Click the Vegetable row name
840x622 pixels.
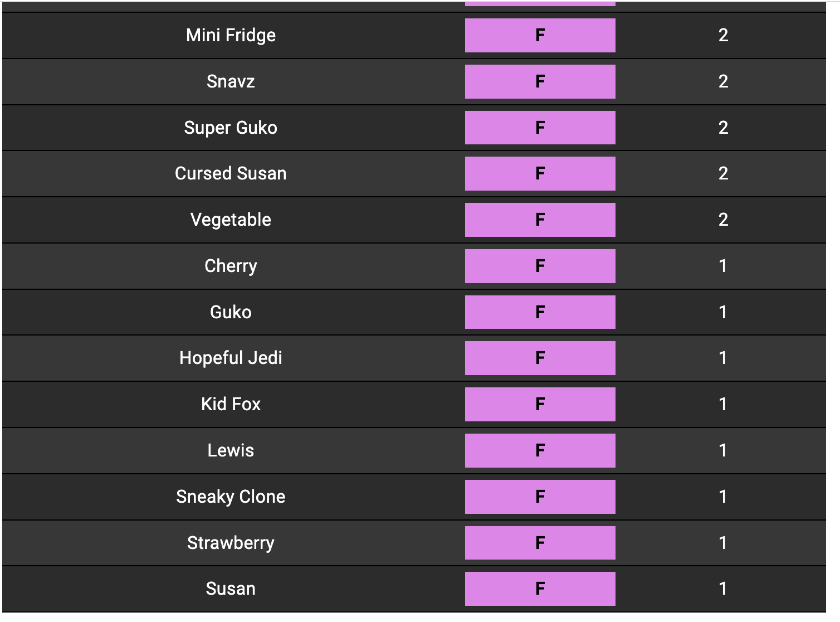tap(231, 220)
